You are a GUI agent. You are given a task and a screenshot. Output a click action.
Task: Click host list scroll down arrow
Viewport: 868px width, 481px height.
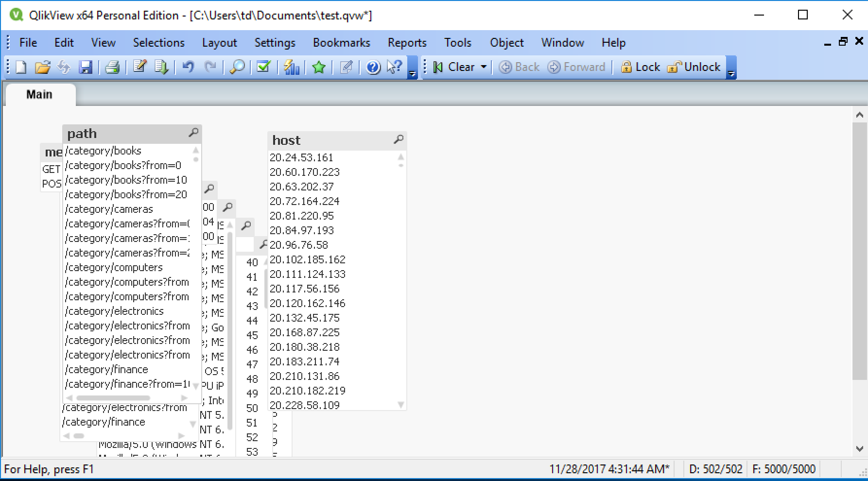[401, 405]
